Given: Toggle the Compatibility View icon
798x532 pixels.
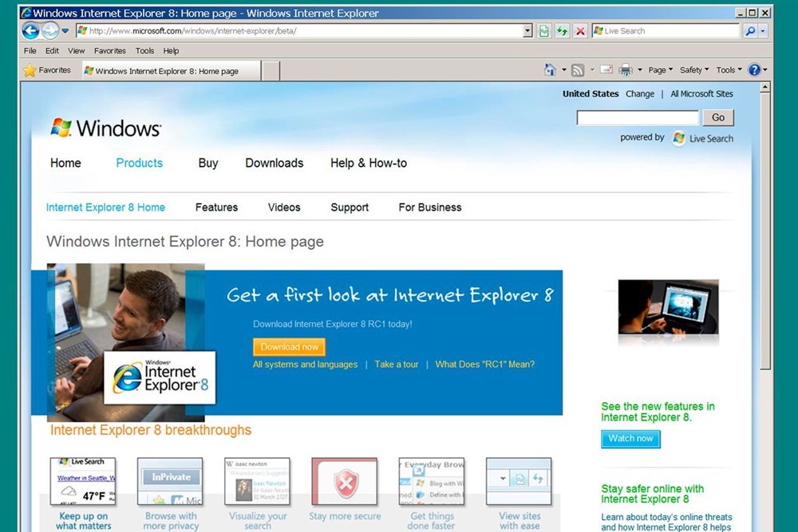Looking at the screenshot, I should click(x=544, y=31).
